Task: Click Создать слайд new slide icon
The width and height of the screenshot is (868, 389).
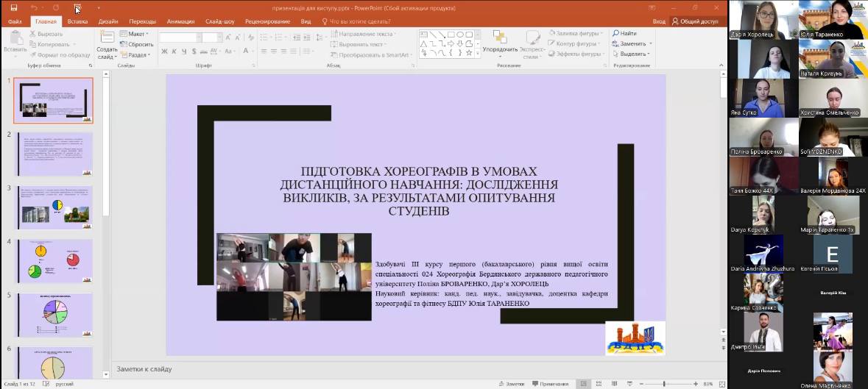Action: tap(107, 38)
